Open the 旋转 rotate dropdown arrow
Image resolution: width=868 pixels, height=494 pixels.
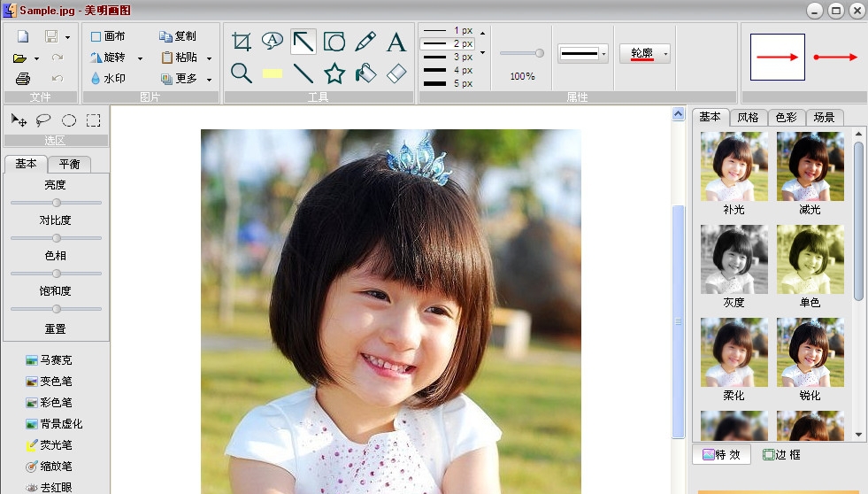tap(140, 58)
